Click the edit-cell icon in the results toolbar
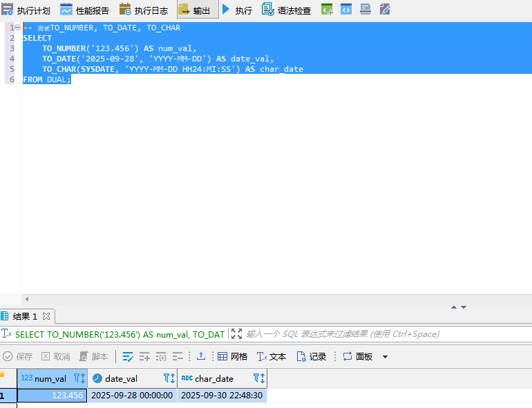 tap(128, 356)
